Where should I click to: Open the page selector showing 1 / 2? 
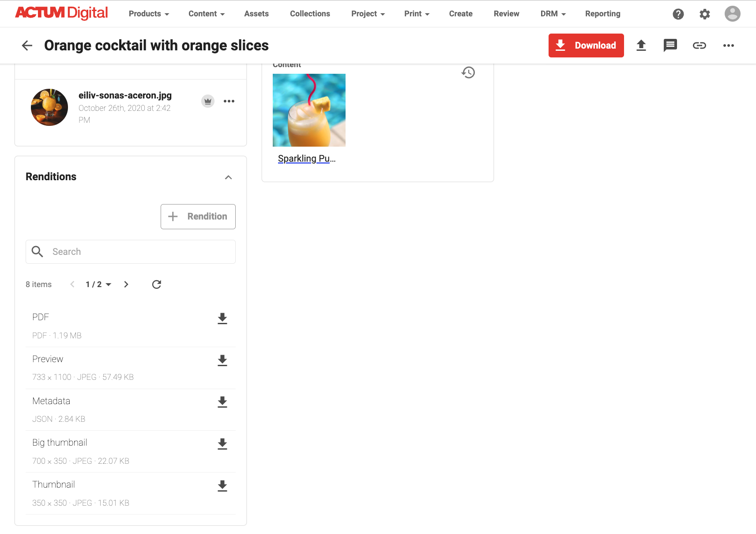tap(98, 284)
